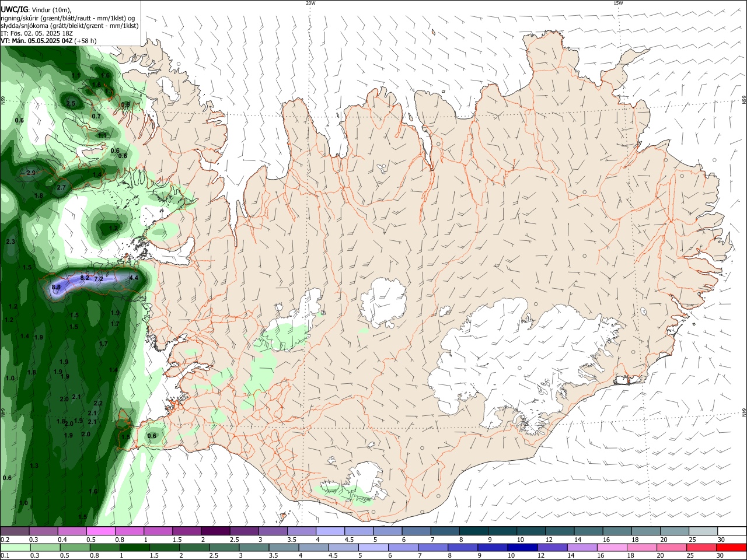747x560 pixels.
Task: Select the 8 dark teal swatch in snow legend
Action: click(x=474, y=531)
